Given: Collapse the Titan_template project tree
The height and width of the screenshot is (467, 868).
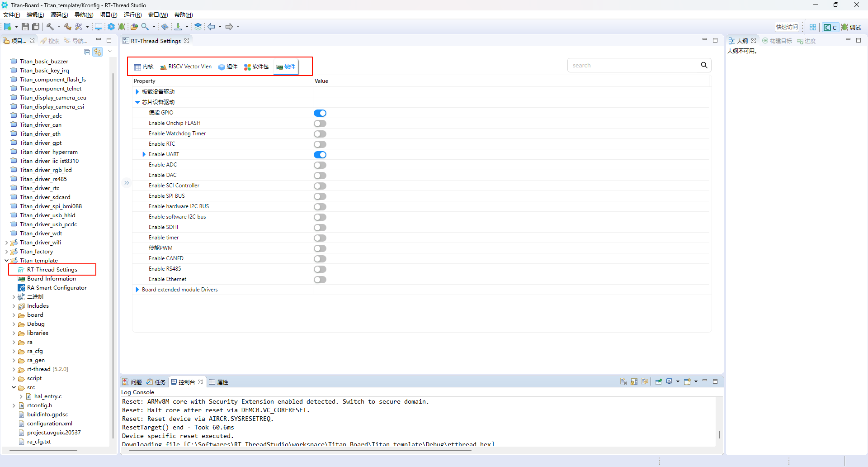Looking at the screenshot, I should pyautogui.click(x=6, y=261).
